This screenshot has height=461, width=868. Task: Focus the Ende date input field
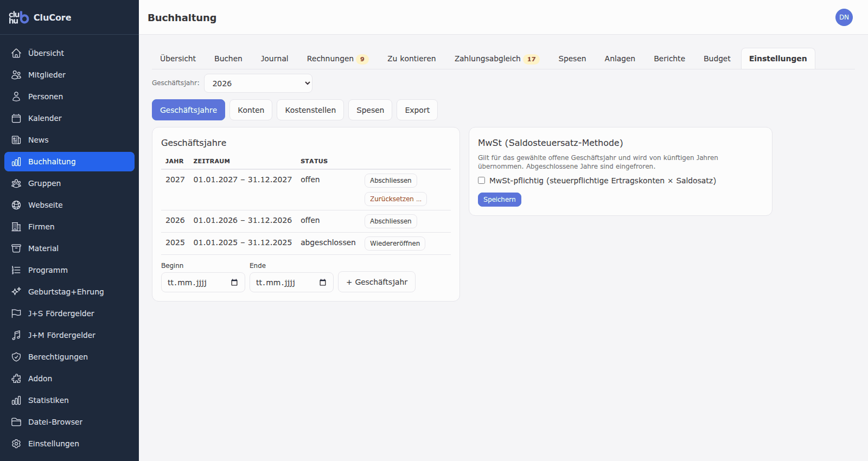coord(291,283)
